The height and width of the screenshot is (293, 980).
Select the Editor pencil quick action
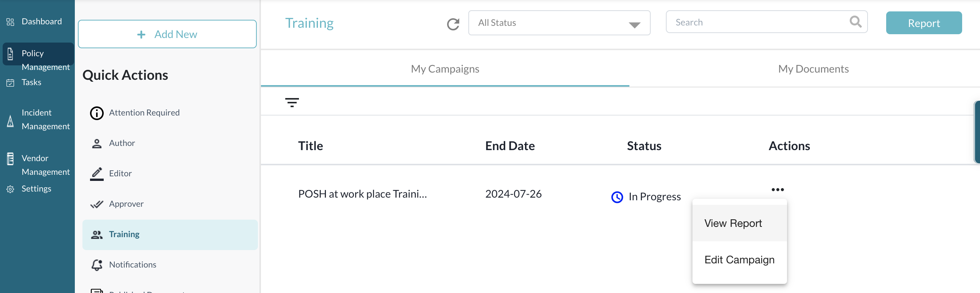coord(120,174)
